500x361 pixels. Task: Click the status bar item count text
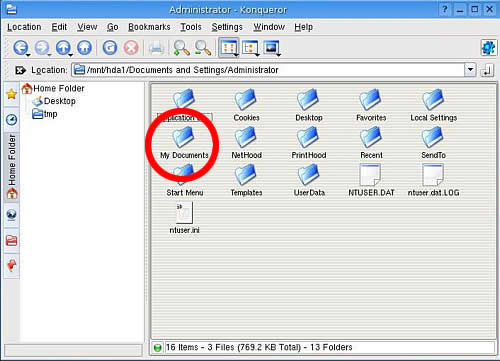[259, 347]
